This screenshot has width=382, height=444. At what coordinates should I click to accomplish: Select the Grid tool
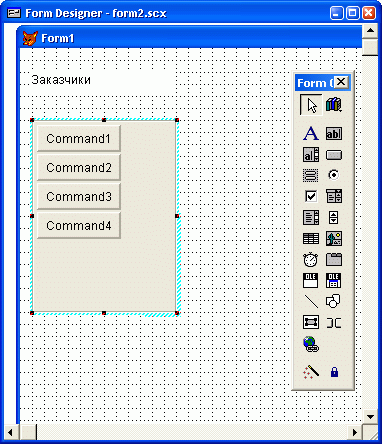click(x=311, y=238)
